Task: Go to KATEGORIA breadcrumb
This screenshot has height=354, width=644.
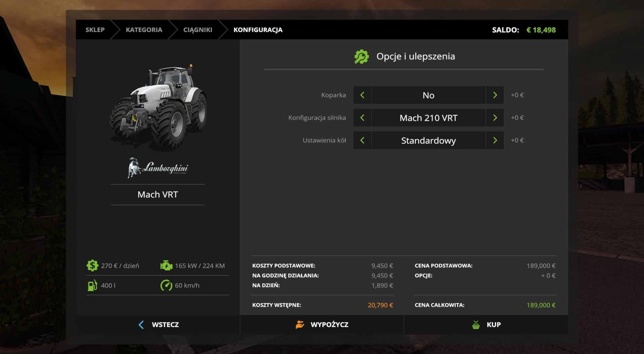Action: coord(144,30)
